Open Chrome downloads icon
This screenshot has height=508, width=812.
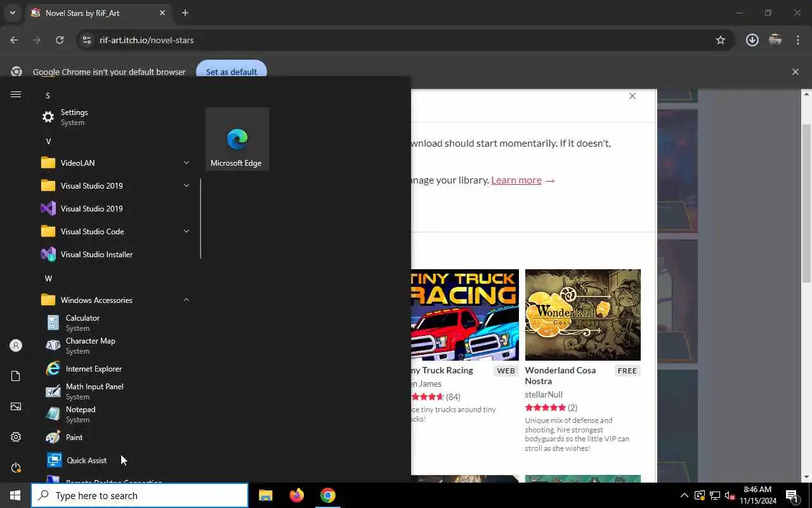click(752, 40)
